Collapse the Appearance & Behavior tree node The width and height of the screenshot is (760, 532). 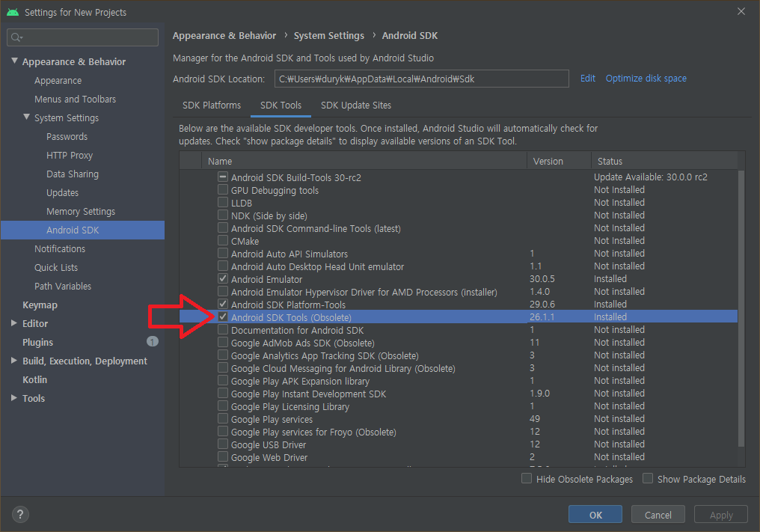(14, 61)
